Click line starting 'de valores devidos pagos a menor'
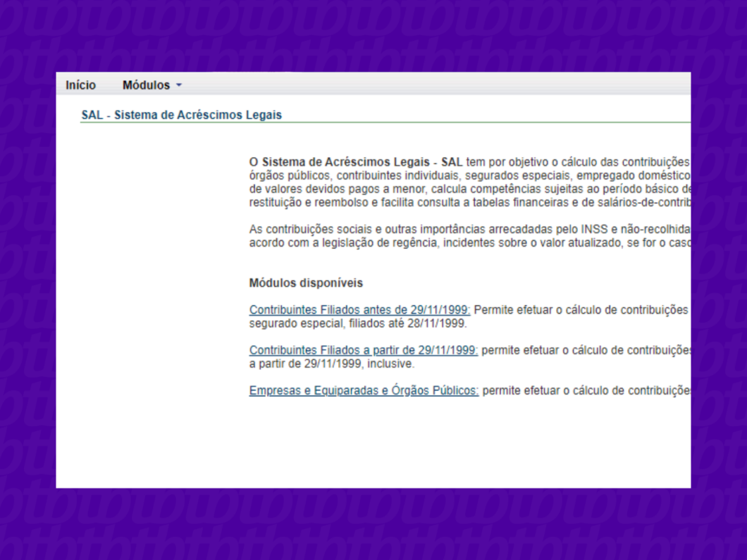 tap(470, 189)
